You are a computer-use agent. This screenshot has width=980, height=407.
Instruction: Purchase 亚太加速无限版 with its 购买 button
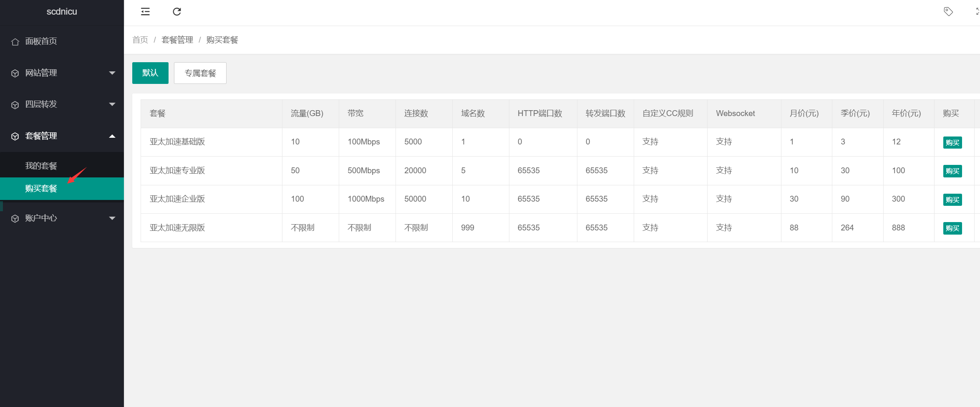(x=952, y=228)
